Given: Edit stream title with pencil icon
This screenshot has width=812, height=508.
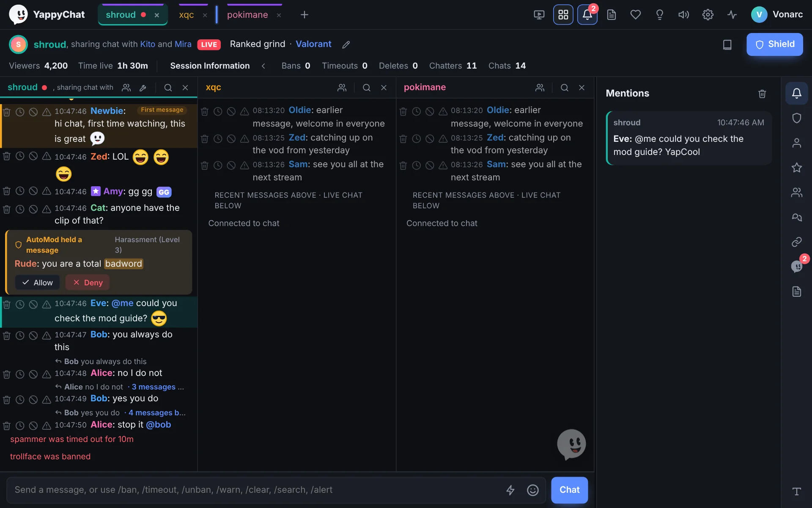Looking at the screenshot, I should pos(346,44).
